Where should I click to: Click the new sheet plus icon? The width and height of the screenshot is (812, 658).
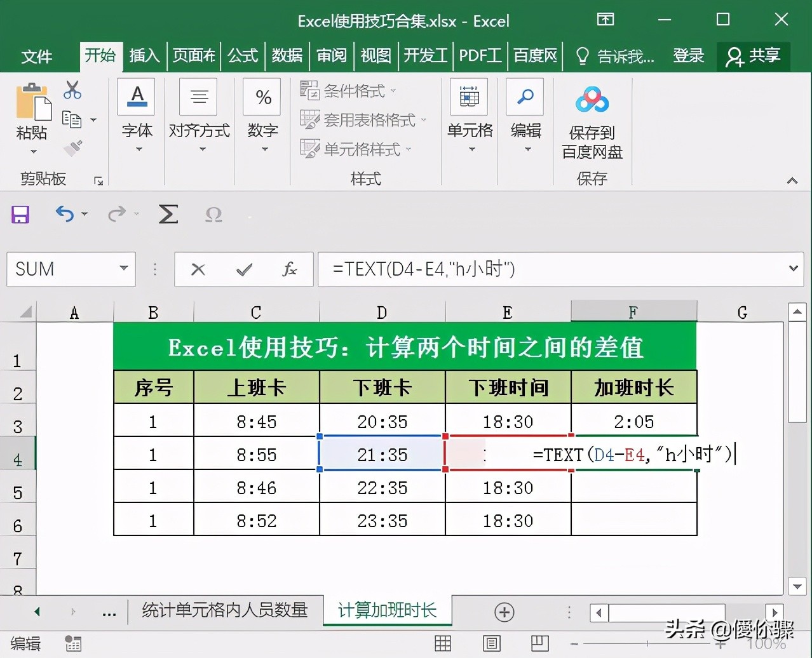click(x=504, y=612)
